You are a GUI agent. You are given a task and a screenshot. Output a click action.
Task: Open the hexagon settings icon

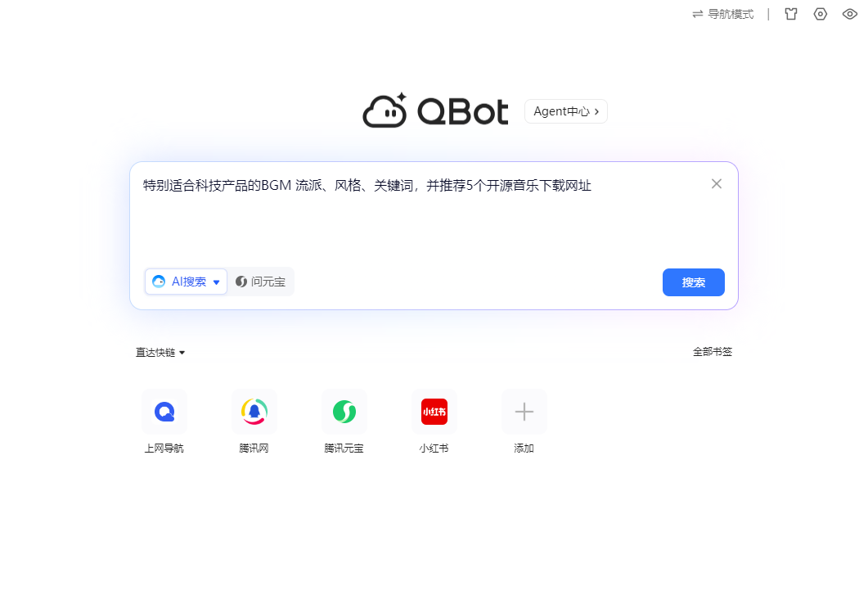(x=821, y=15)
